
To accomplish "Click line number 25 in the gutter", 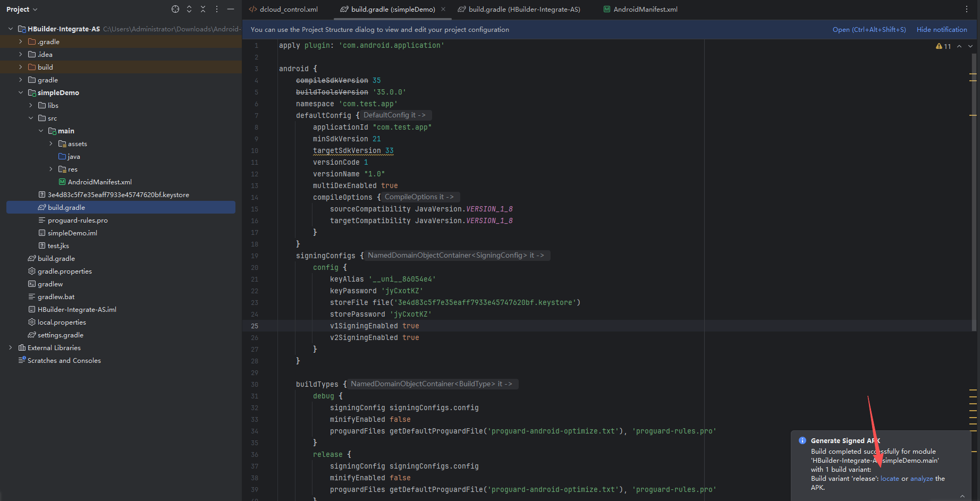I will (x=255, y=326).
